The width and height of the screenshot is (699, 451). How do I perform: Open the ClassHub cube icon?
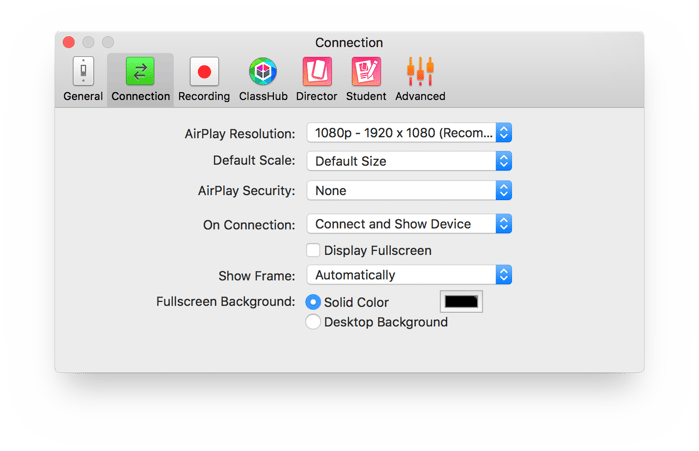pos(263,71)
